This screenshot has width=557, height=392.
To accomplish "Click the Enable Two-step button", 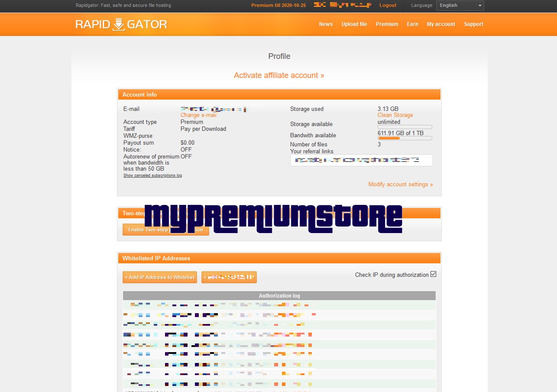I will tap(166, 230).
